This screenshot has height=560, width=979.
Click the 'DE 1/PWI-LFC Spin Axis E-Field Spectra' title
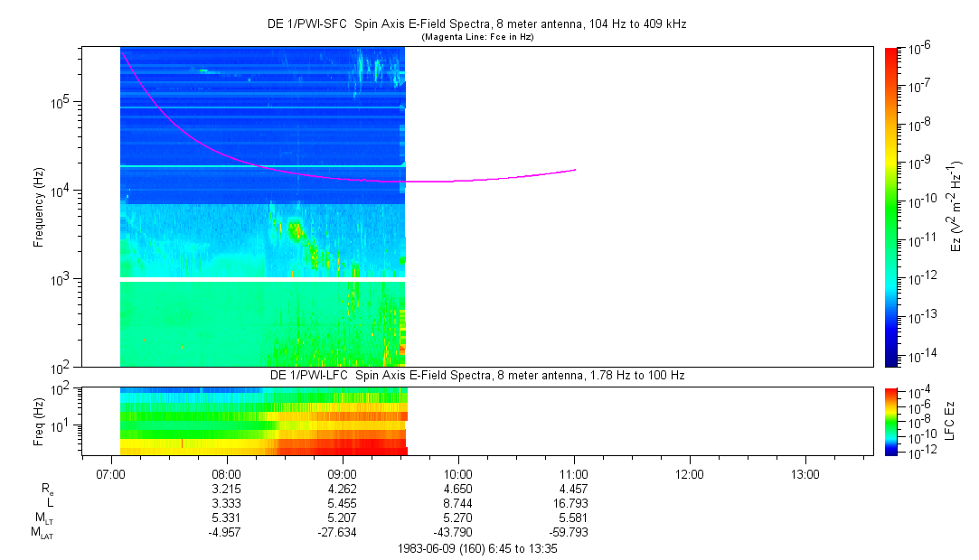[x=477, y=376]
